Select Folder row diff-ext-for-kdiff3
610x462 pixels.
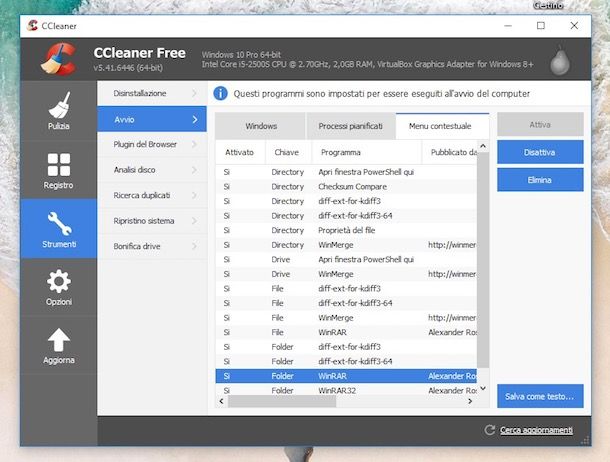tap(346, 347)
